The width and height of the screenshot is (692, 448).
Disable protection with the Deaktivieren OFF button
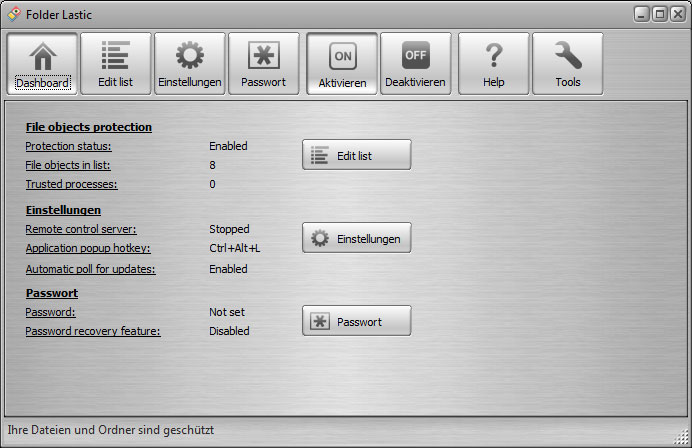pyautogui.click(x=415, y=56)
